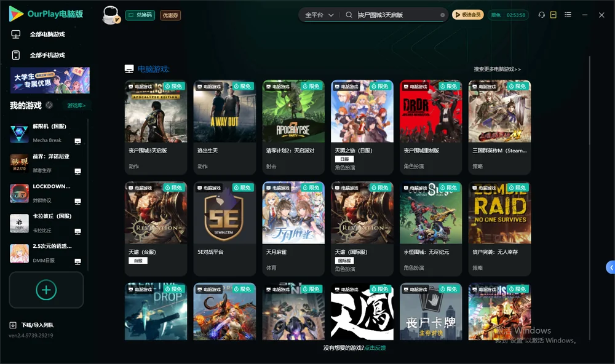The image size is (615, 364).
Task: Open the 丧尸围城重制版 game card
Action: click(430, 127)
